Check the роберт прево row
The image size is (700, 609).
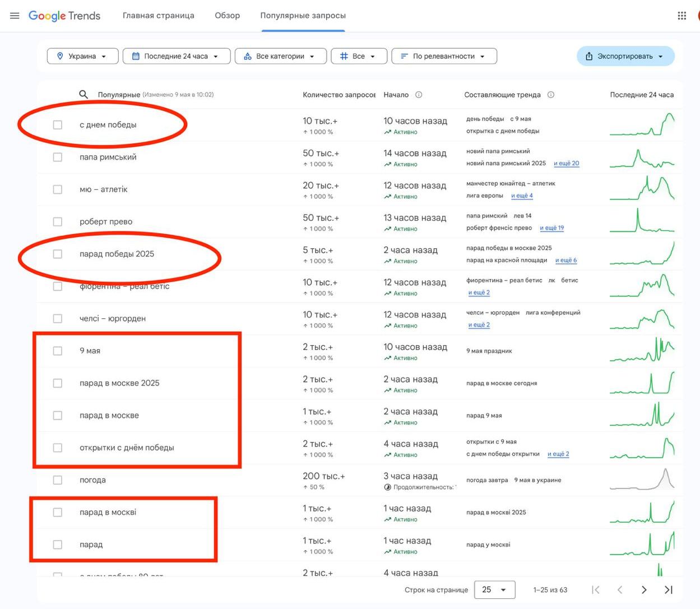pyautogui.click(x=58, y=222)
